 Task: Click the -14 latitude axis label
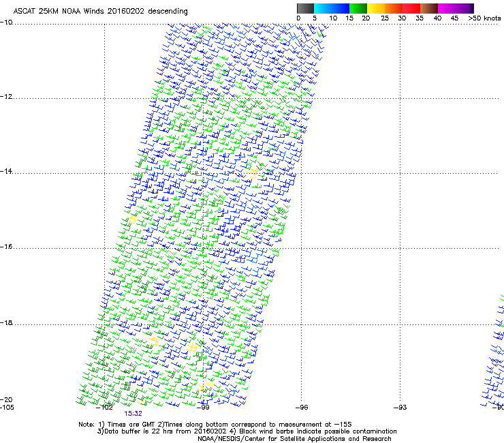[6, 171]
